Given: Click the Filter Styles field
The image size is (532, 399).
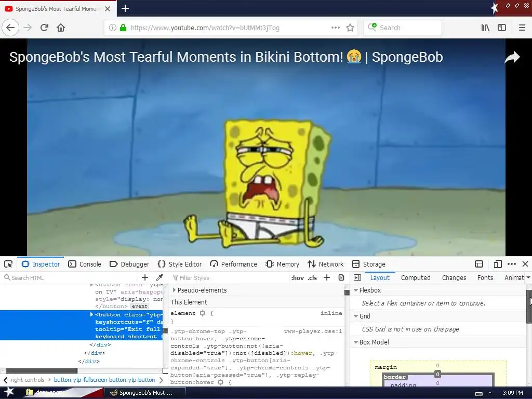Looking at the screenshot, I should point(229,277).
